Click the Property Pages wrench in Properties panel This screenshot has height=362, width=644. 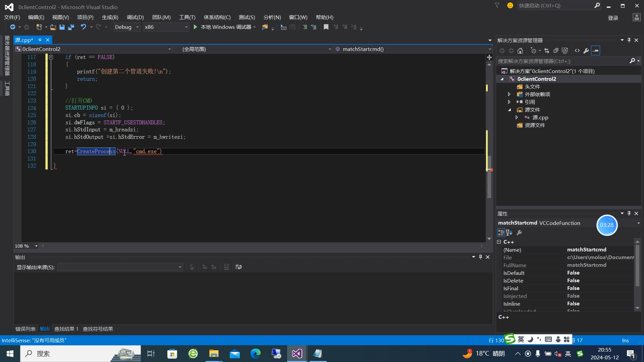click(x=519, y=233)
